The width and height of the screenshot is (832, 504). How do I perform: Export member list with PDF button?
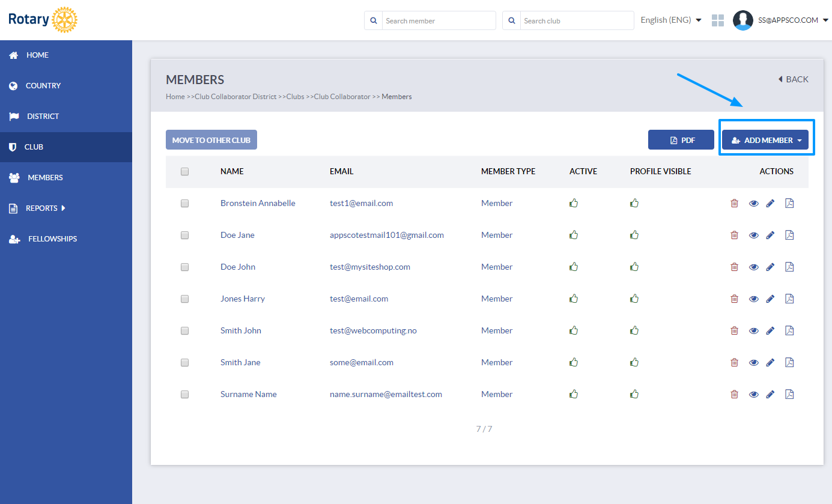point(681,140)
